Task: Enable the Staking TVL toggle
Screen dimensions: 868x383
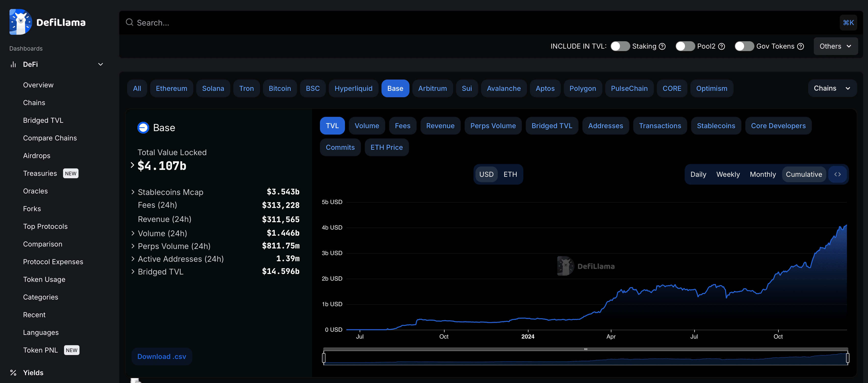Action: [x=620, y=46]
